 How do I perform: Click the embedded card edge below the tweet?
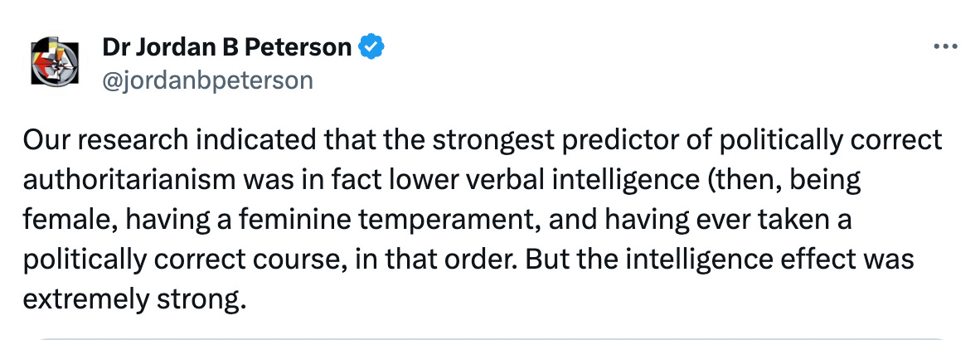(489, 336)
